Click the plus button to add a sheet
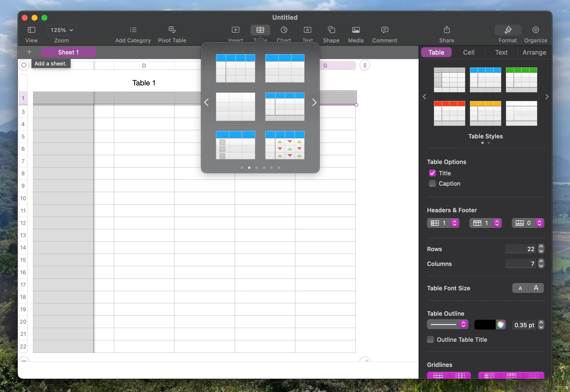 pyautogui.click(x=29, y=52)
